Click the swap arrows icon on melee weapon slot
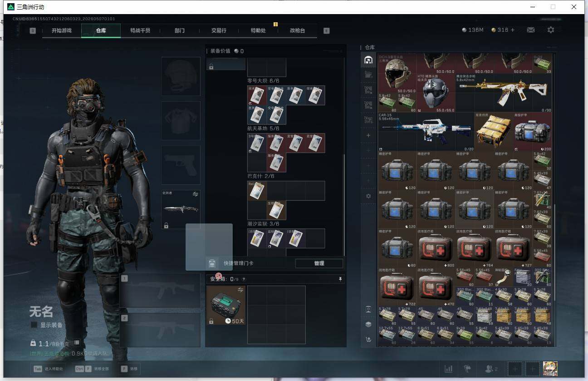The image size is (588, 381). coord(196,194)
